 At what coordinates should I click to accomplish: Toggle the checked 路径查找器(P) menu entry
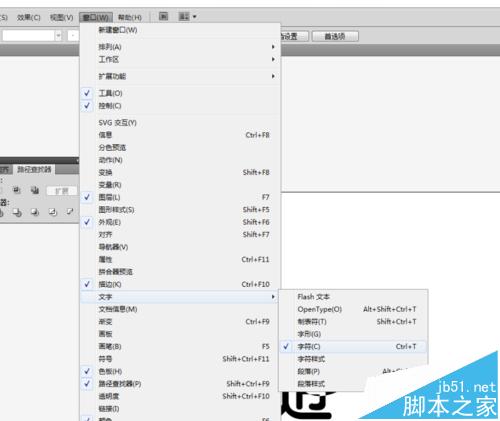tap(180, 384)
